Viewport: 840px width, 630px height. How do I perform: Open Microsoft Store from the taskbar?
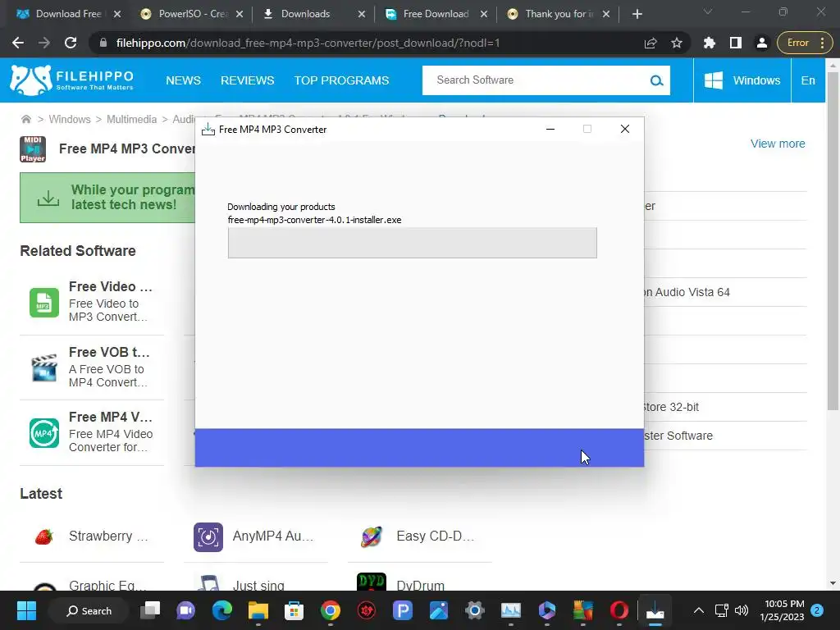point(294,610)
